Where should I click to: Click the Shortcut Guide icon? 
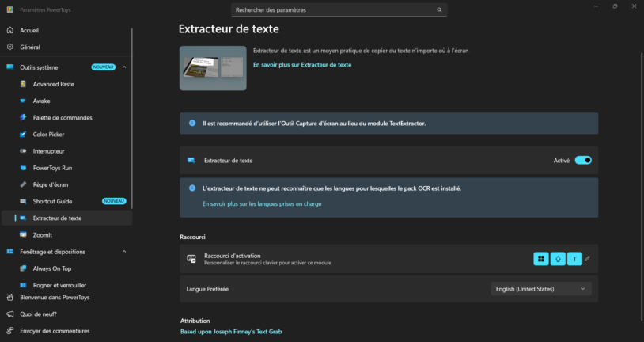[23, 201]
